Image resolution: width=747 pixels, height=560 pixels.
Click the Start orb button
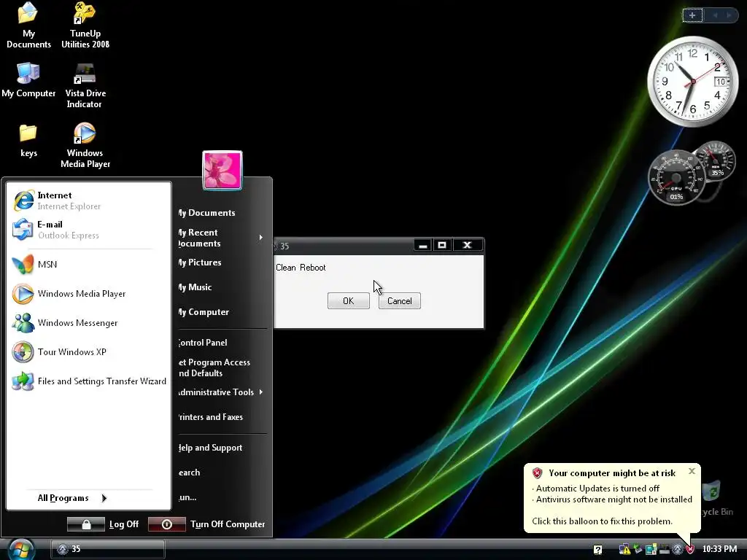[20, 549]
